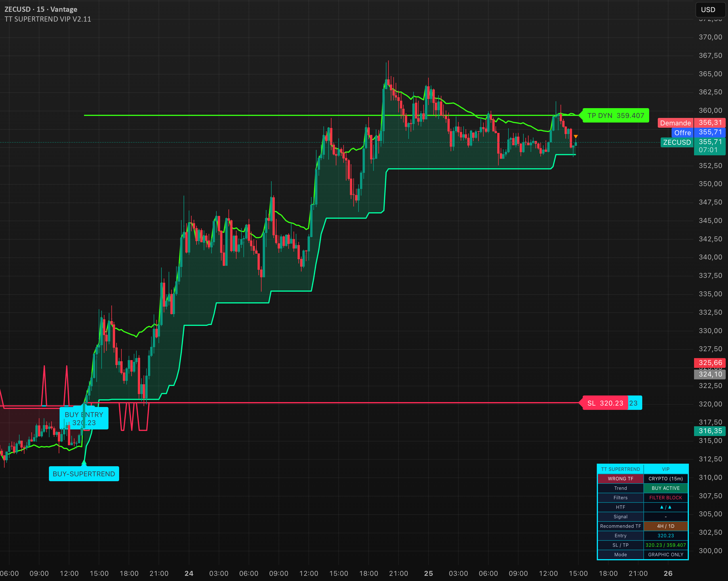Open TT SUPERTREND VIP V2.11 indicator legend

click(47, 19)
